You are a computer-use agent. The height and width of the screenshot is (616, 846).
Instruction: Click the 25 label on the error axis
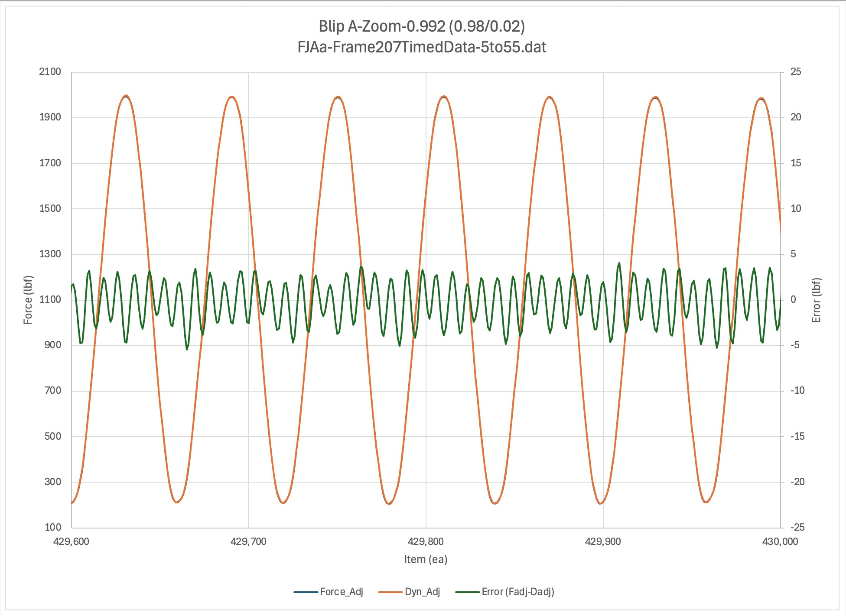pos(796,72)
